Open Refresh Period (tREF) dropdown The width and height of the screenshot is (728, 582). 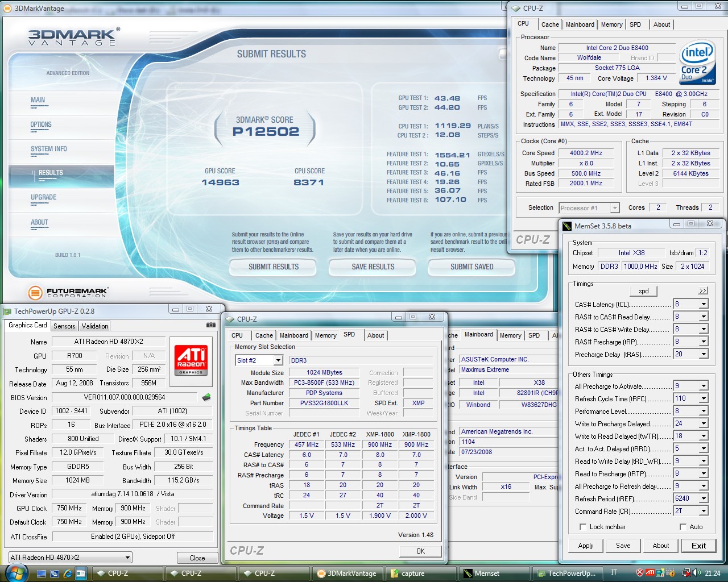(704, 498)
